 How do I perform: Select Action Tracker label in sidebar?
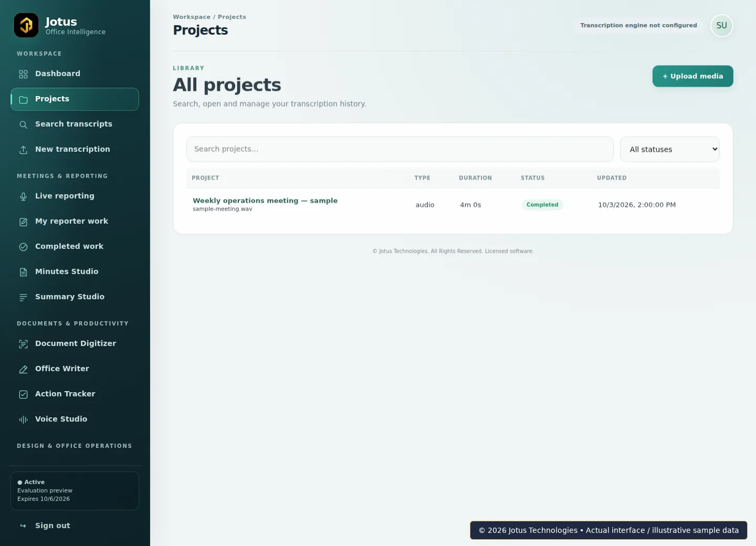coord(65,394)
